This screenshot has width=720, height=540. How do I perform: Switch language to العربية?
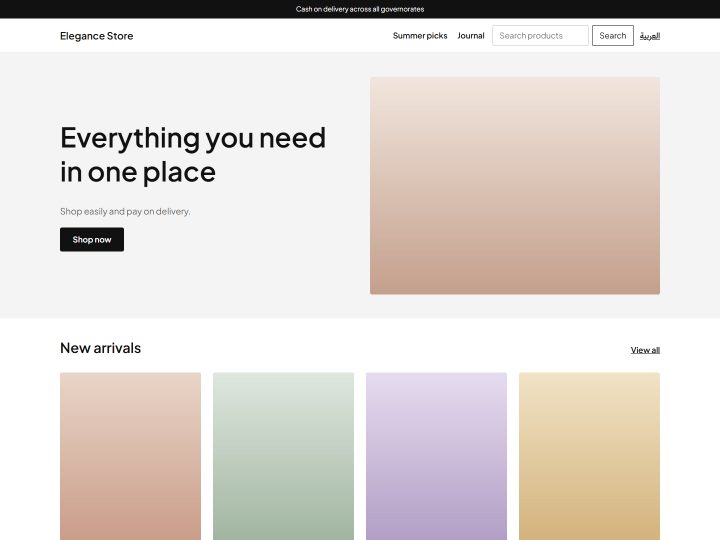pyautogui.click(x=650, y=36)
